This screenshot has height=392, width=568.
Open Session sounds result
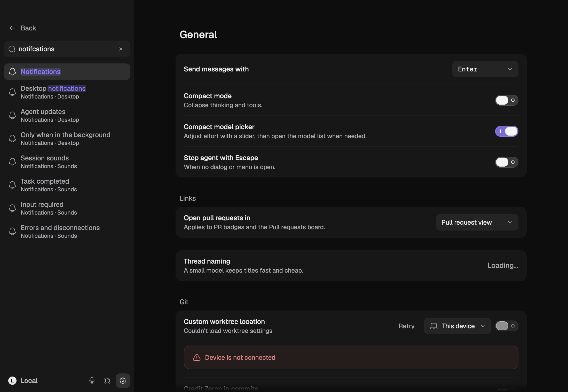coord(67,162)
